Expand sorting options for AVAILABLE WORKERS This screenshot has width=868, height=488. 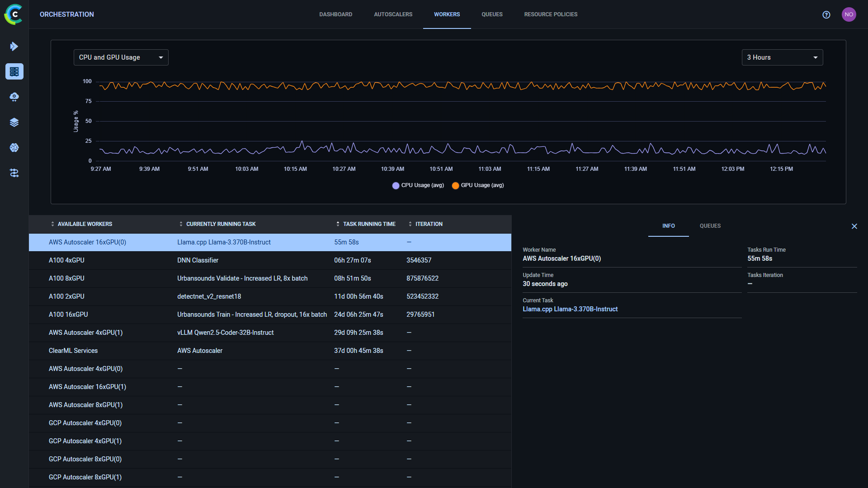52,224
